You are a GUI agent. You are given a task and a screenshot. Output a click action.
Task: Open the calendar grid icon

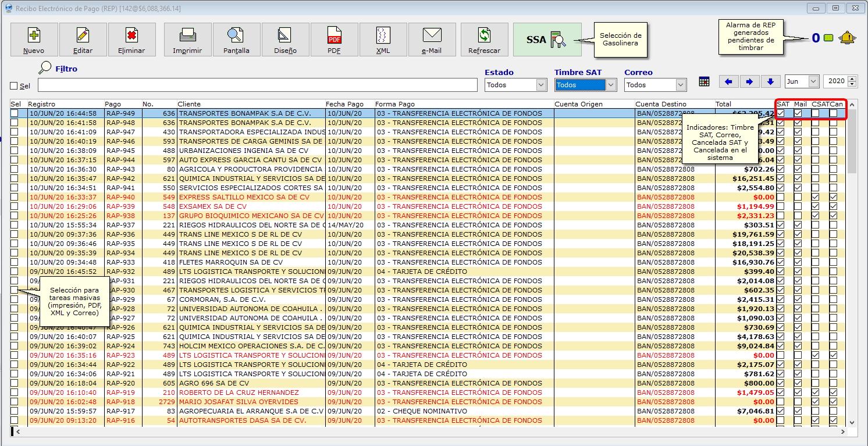coord(704,81)
